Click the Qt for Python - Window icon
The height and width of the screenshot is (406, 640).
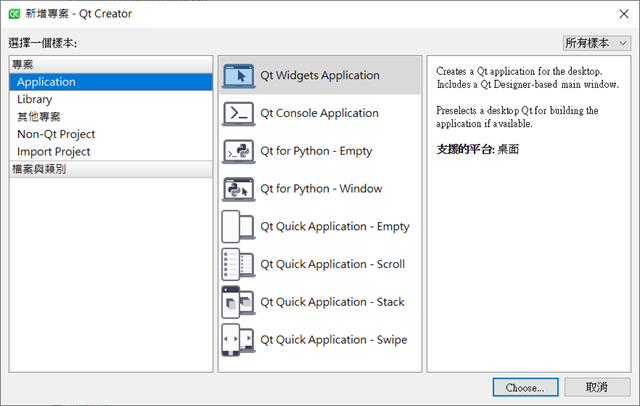pyautogui.click(x=238, y=189)
